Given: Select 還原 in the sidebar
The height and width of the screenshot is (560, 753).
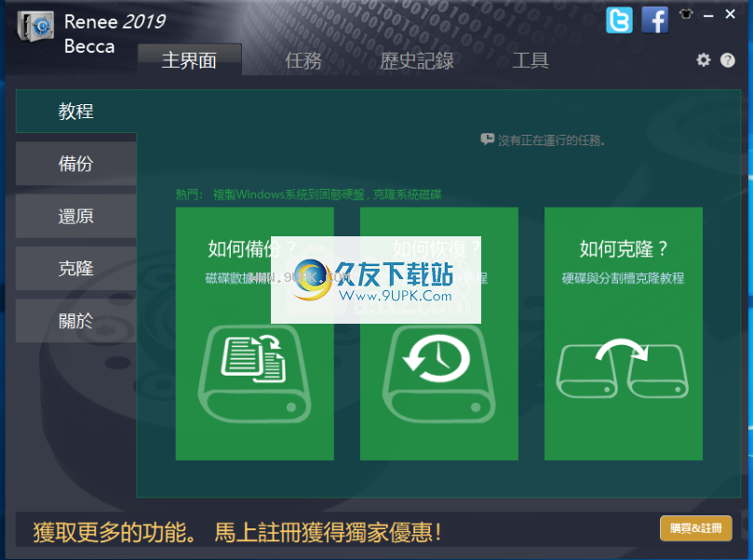Looking at the screenshot, I should point(76,216).
